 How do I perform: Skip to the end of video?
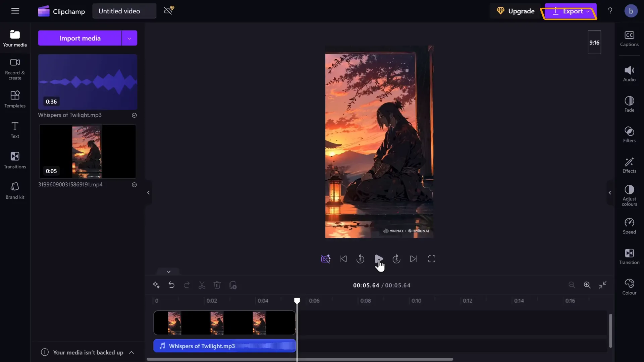click(x=414, y=259)
